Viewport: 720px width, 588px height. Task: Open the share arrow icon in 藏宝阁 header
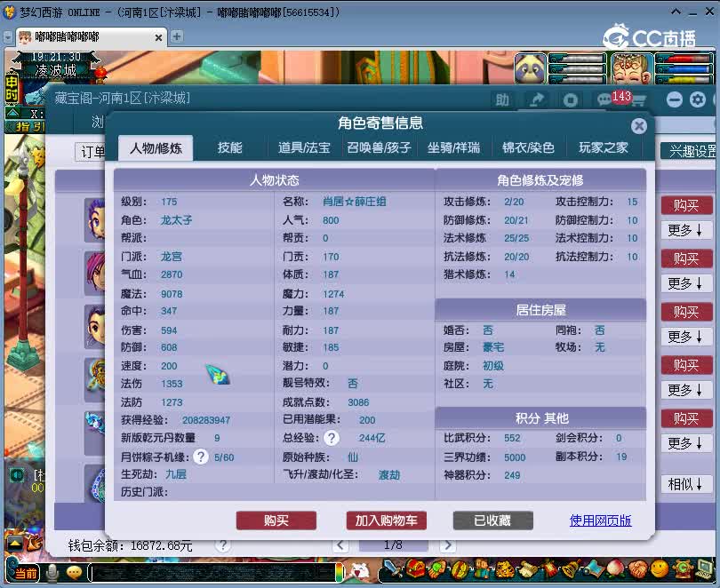click(x=537, y=99)
